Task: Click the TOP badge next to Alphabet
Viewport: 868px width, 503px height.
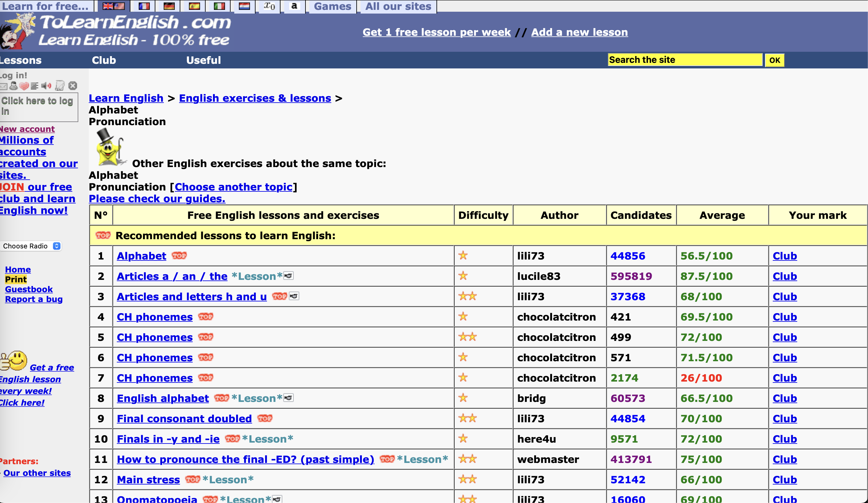Action: [179, 256]
